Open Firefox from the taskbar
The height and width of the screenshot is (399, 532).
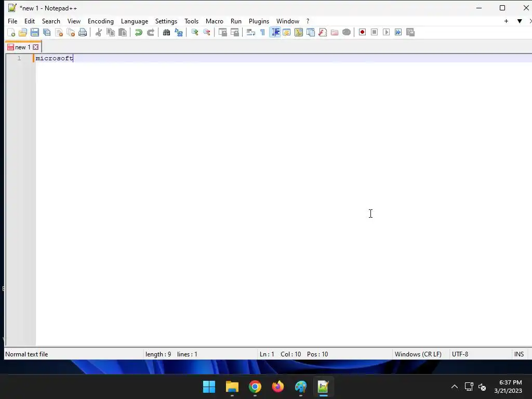[x=278, y=387]
